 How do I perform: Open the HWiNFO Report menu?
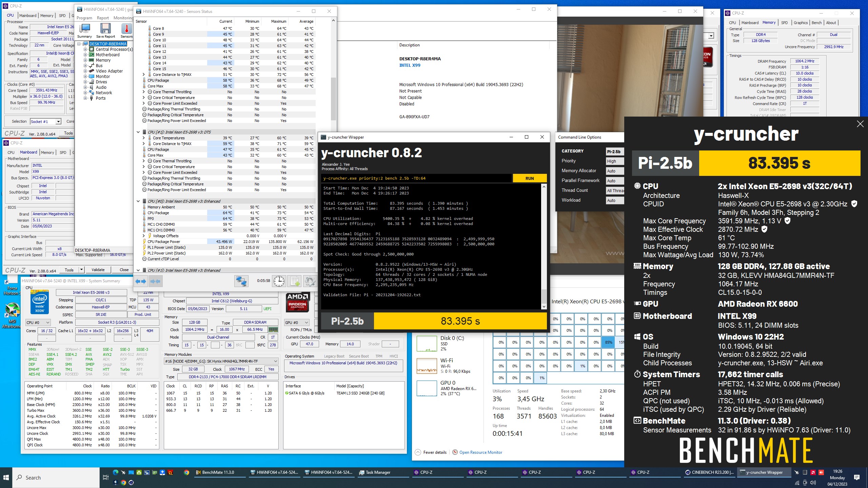[x=103, y=18]
